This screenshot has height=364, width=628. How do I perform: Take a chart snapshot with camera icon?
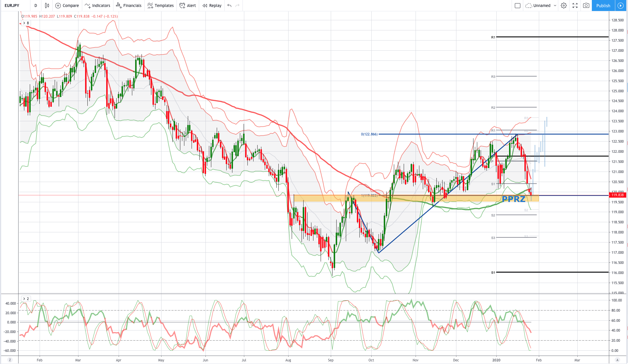tap(586, 5)
